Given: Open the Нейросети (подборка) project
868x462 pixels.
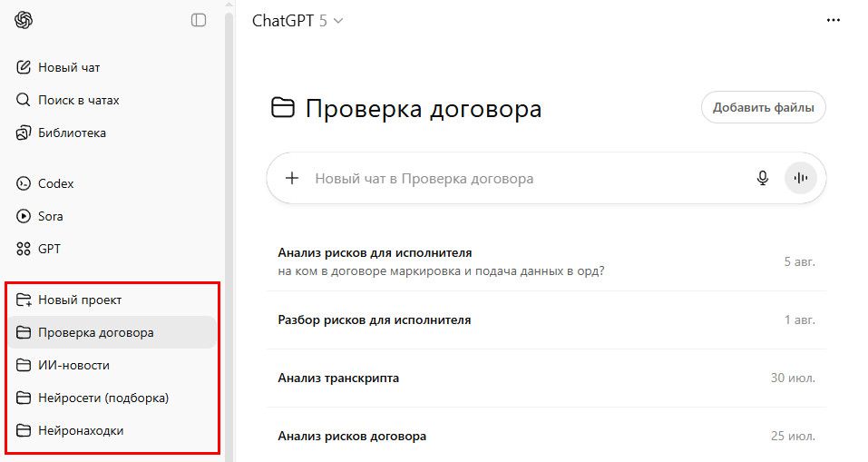Looking at the screenshot, I should [x=111, y=398].
